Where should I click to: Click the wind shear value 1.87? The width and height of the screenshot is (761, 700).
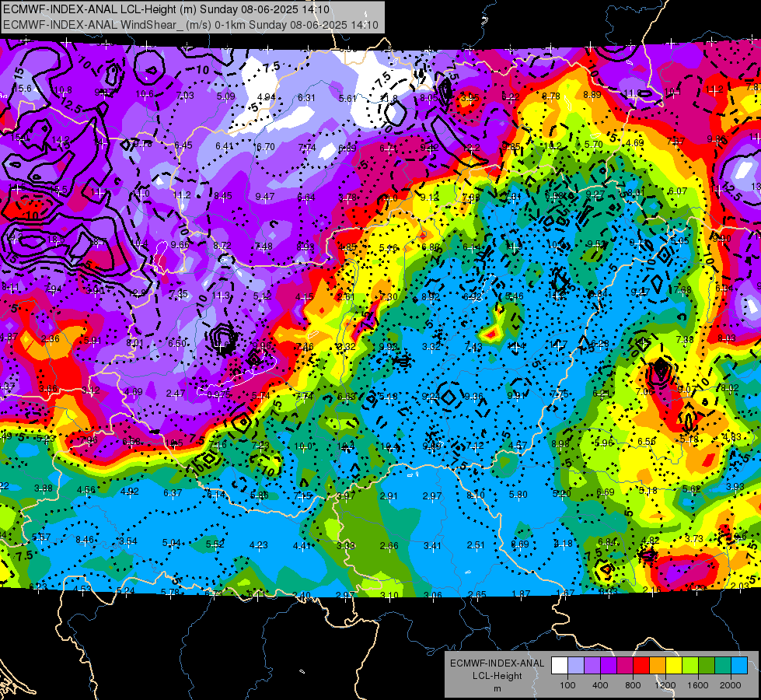pyautogui.click(x=522, y=593)
